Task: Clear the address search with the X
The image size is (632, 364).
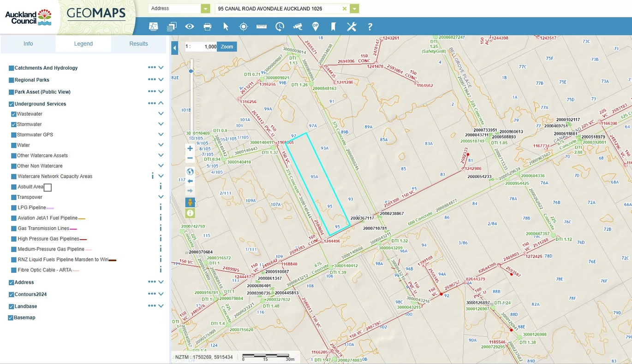Action: [x=345, y=9]
